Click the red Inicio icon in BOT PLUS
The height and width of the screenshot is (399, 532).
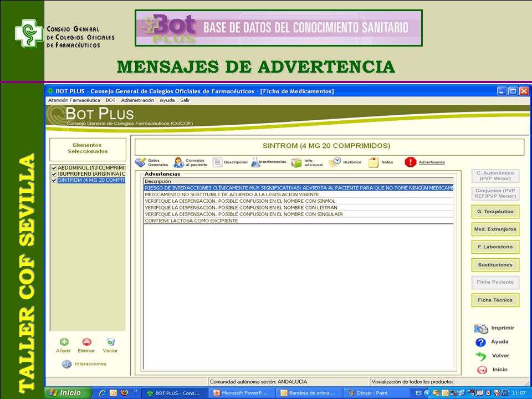click(x=482, y=370)
